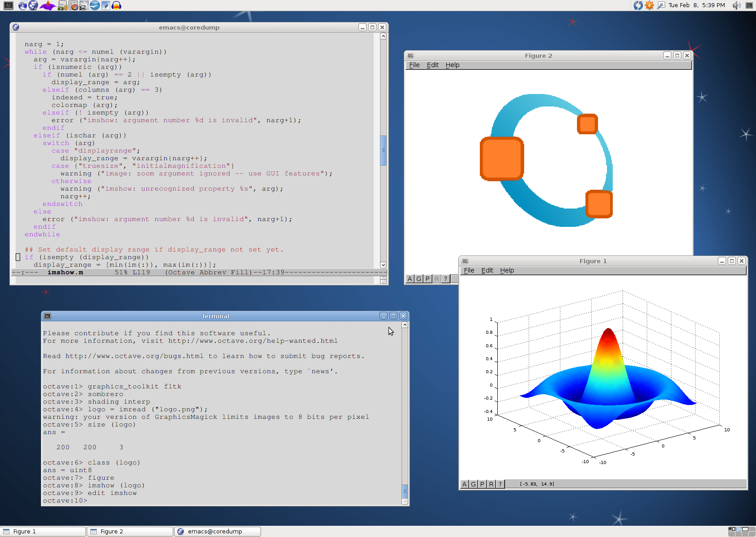Viewport: 756px width, 537px height.
Task: Open the Figure 2 window menu icon
Action: click(x=410, y=55)
